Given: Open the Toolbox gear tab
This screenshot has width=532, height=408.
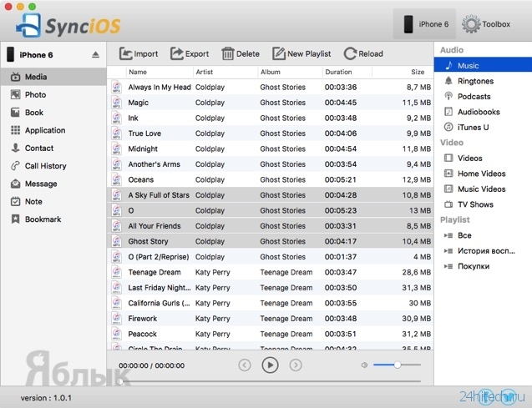Looking at the screenshot, I should pyautogui.click(x=486, y=24).
